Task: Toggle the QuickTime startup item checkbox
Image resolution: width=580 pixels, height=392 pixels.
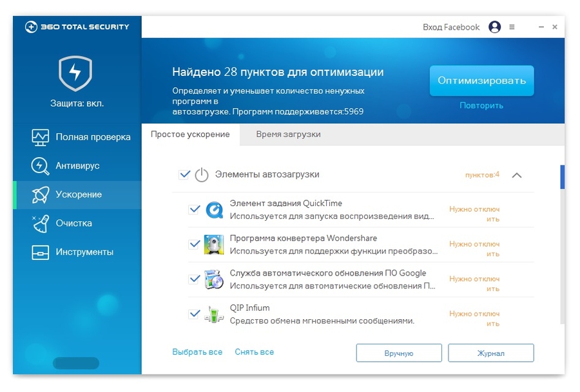Action: click(193, 209)
